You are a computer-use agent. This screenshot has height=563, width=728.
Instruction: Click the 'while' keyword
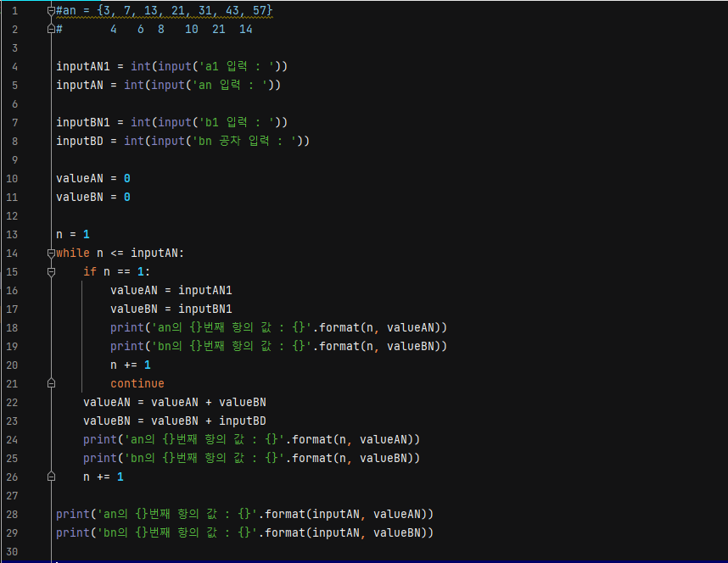(x=73, y=254)
